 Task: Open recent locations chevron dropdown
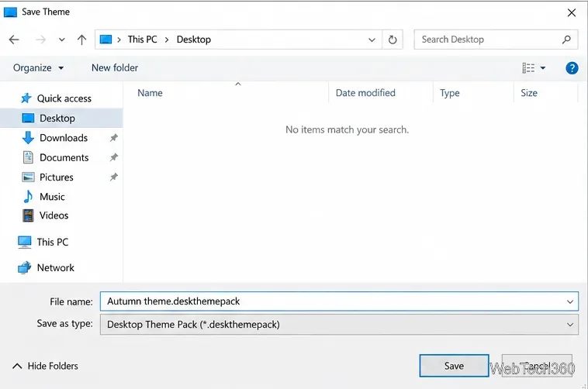62,40
